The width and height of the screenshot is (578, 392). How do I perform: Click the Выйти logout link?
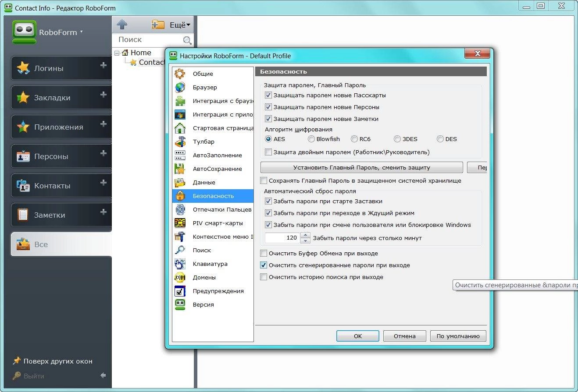pos(29,376)
